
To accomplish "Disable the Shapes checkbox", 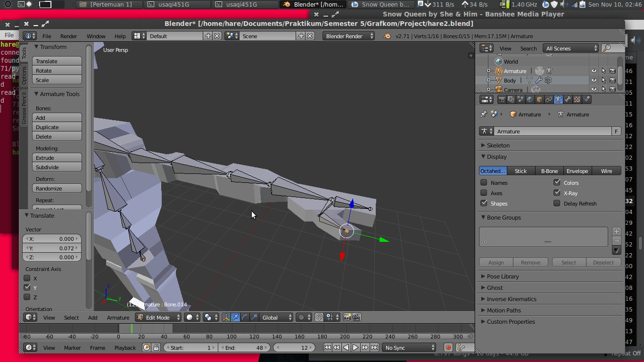I will (x=484, y=203).
